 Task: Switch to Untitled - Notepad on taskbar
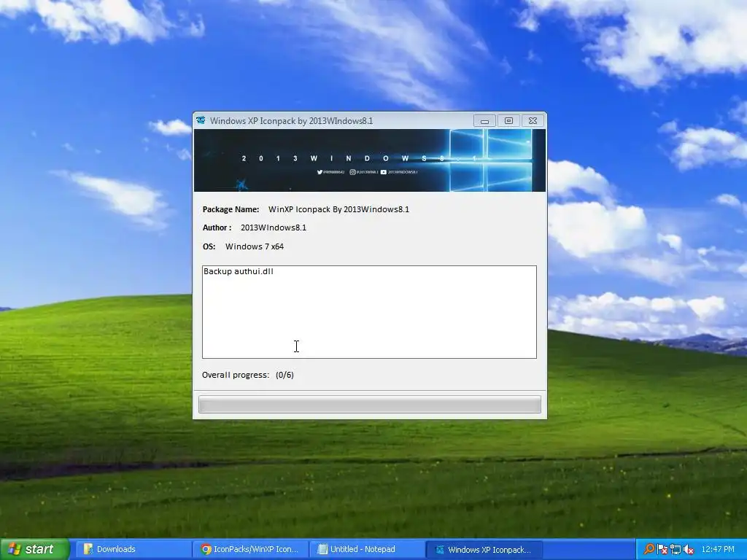coord(366,549)
